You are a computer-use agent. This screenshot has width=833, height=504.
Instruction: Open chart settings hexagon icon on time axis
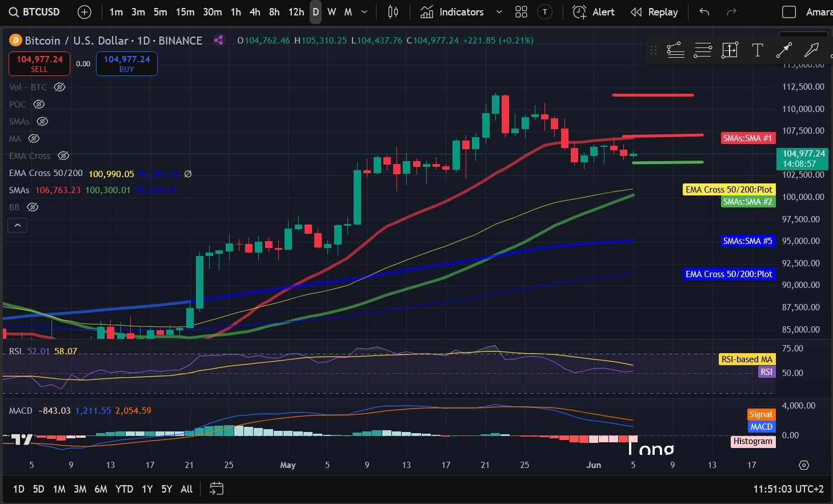(x=804, y=465)
